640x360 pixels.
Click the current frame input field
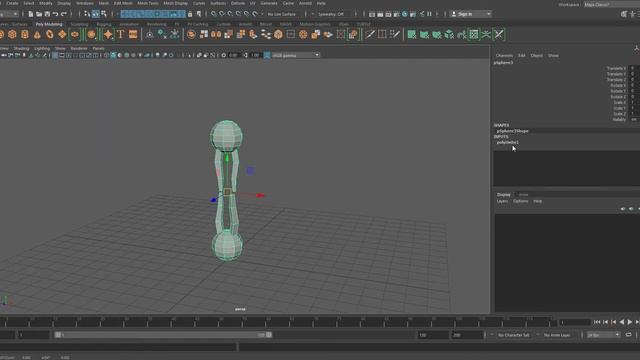coord(575,322)
